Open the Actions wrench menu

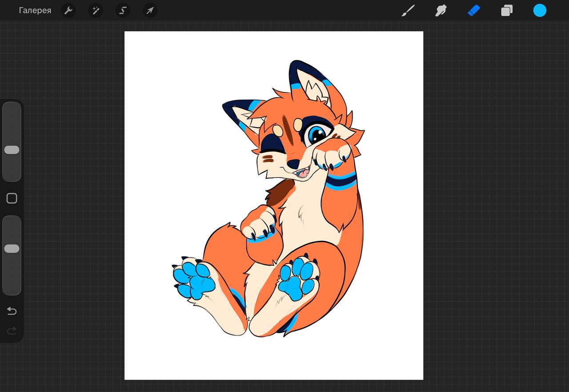[x=68, y=10]
